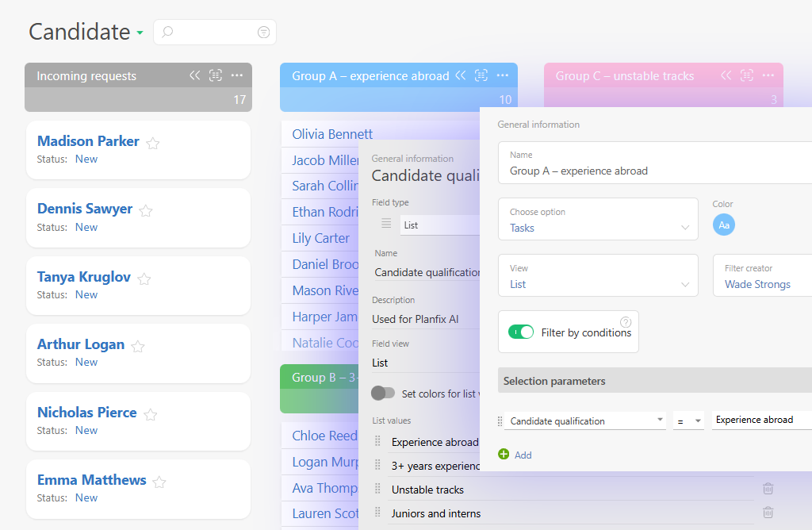The image size is (812, 530).
Task: Click the search magnifier icon
Action: (x=166, y=32)
